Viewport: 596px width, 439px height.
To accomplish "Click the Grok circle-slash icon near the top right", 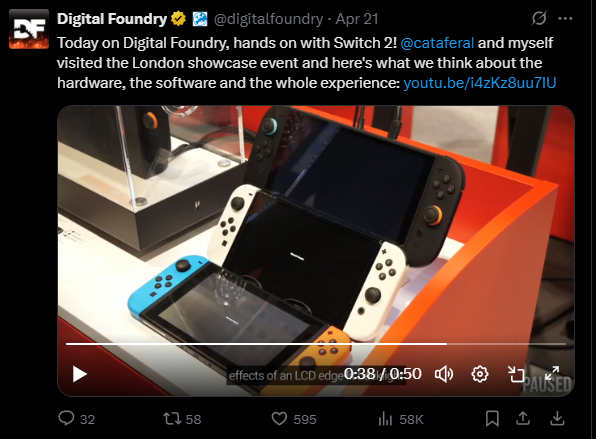I will pyautogui.click(x=539, y=18).
